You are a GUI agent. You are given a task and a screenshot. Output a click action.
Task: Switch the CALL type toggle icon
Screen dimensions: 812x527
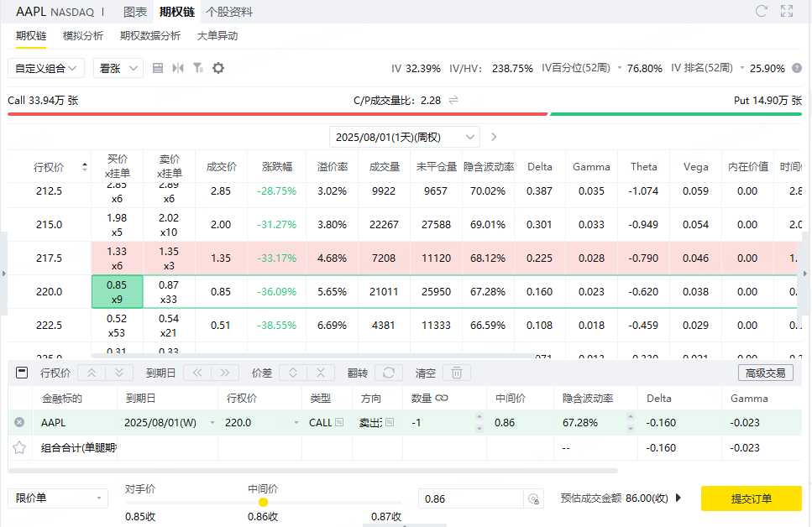coord(339,422)
